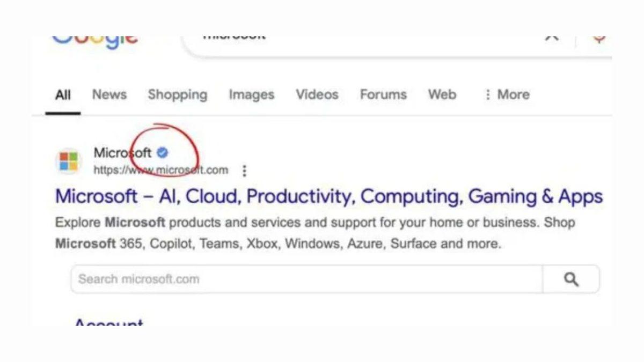Viewport: 644px width, 362px height.
Task: Switch to the News tab
Action: (x=109, y=94)
